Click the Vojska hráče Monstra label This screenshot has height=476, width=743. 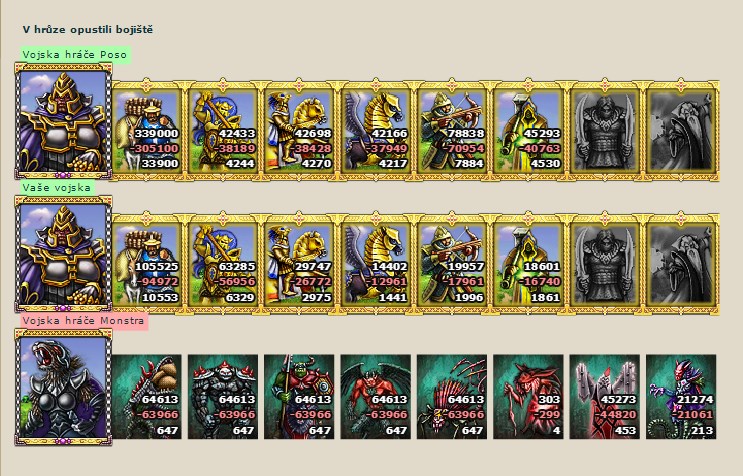point(83,321)
